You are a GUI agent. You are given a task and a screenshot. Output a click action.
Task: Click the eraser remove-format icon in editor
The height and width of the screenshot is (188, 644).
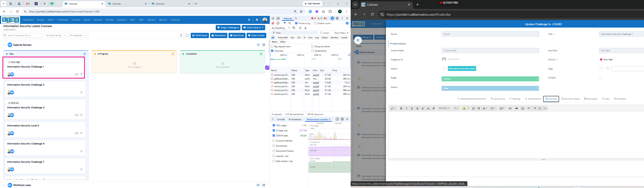(x=434, y=108)
